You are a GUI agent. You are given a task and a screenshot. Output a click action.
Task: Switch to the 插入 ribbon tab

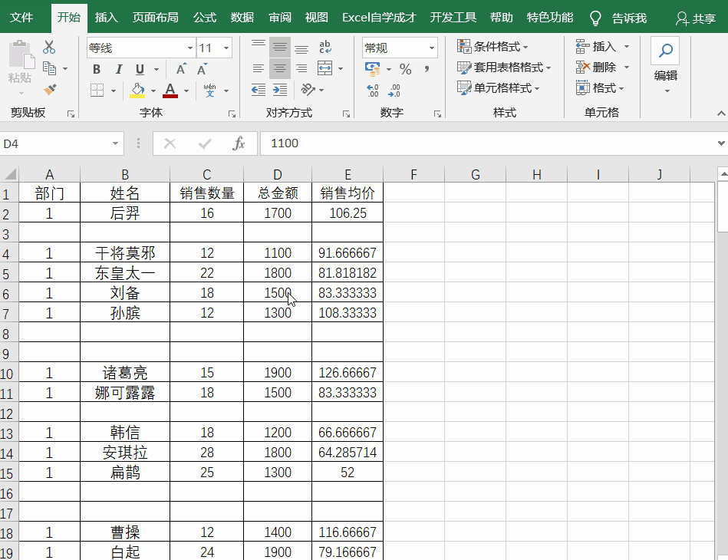coord(107,18)
